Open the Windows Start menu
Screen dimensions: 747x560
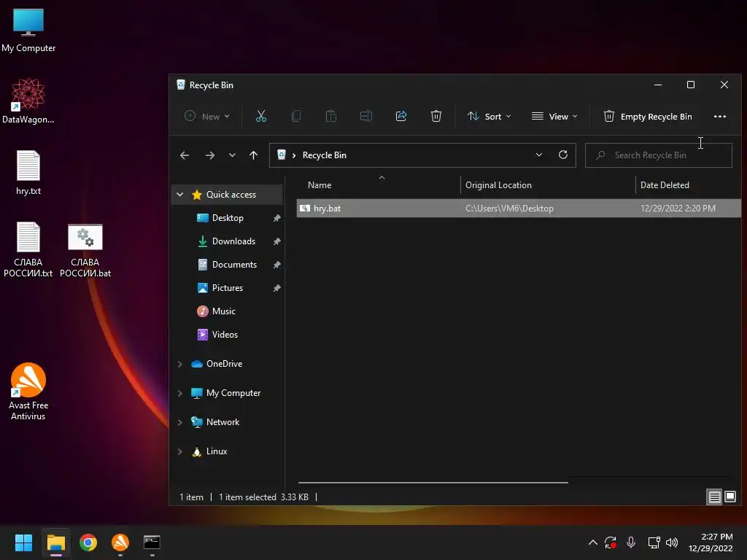[23, 542]
